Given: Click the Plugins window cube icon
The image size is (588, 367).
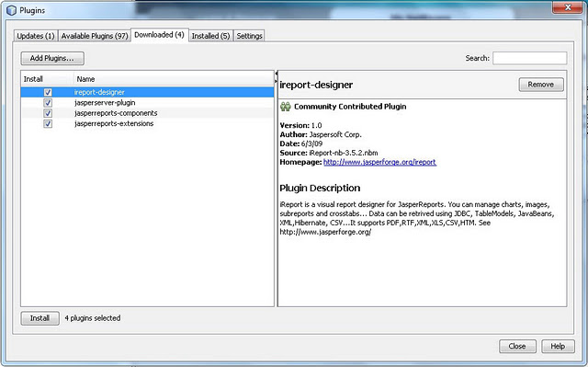Looking at the screenshot, I should pyautogui.click(x=12, y=10).
